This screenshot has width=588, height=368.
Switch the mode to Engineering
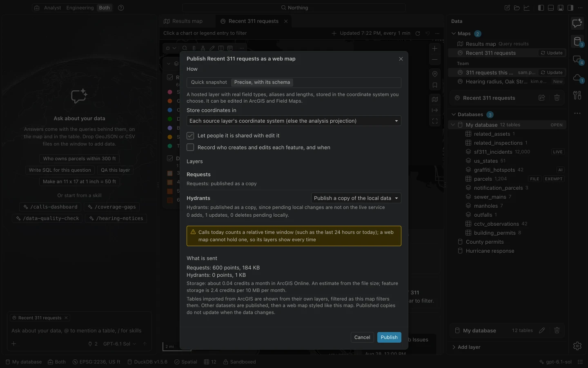point(80,8)
